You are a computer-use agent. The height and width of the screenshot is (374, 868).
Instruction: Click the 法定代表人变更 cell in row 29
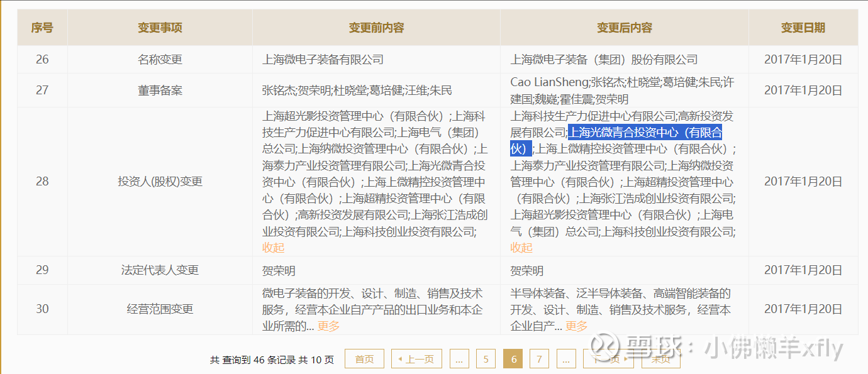(160, 270)
